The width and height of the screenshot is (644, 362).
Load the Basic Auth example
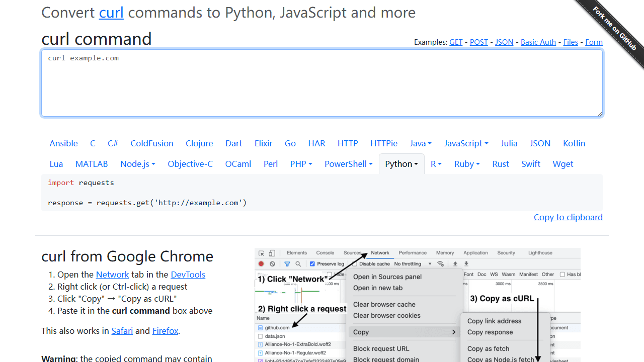pos(538,42)
